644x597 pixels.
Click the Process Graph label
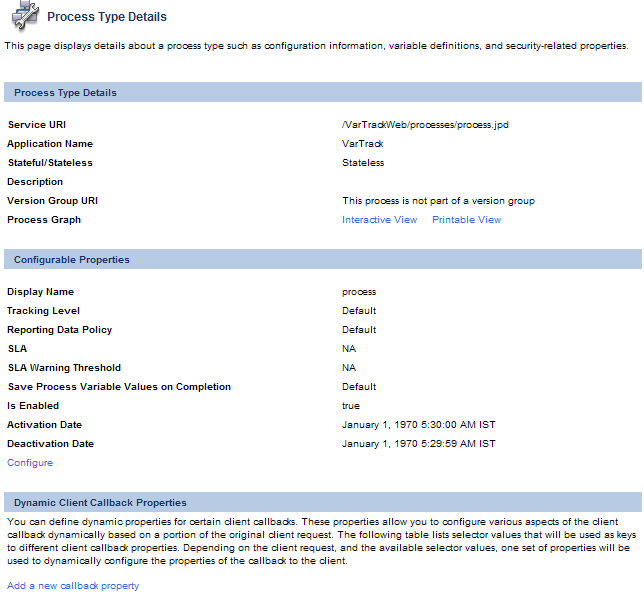pos(44,220)
